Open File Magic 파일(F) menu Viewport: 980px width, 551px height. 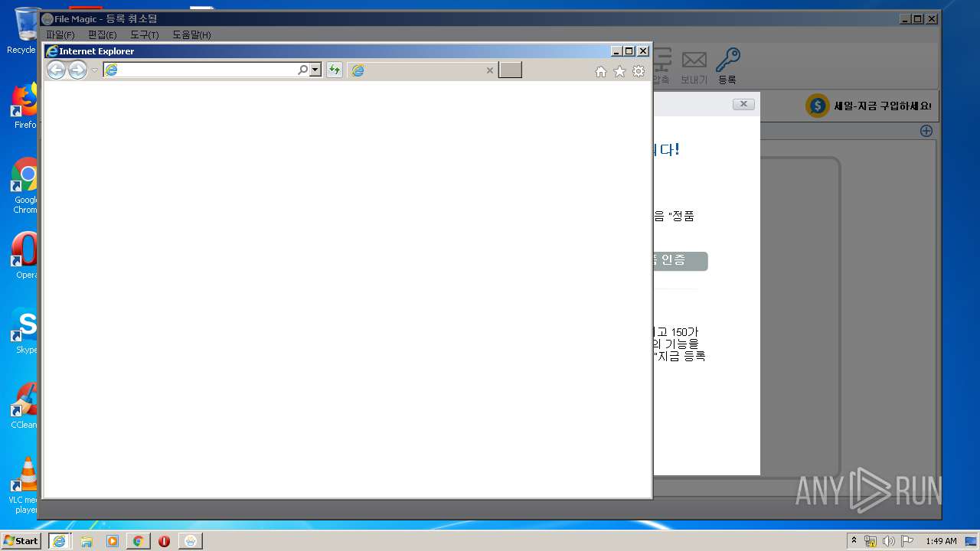point(60,35)
